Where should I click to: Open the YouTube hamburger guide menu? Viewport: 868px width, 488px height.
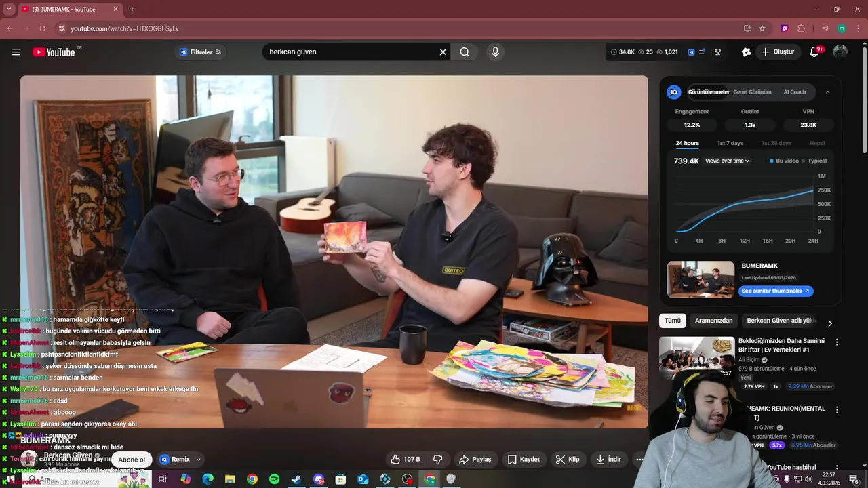click(16, 52)
